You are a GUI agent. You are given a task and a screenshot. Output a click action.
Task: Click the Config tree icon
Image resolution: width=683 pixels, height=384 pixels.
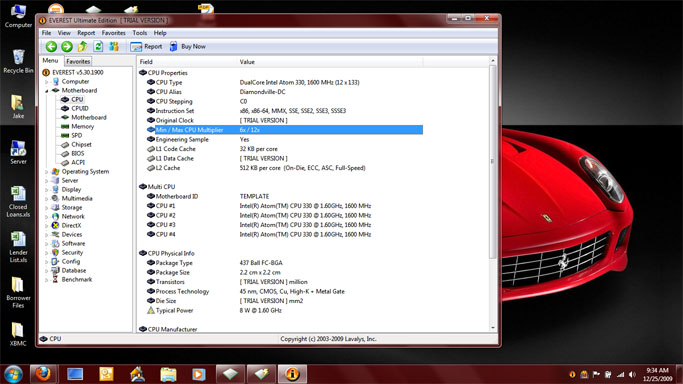pos(55,262)
